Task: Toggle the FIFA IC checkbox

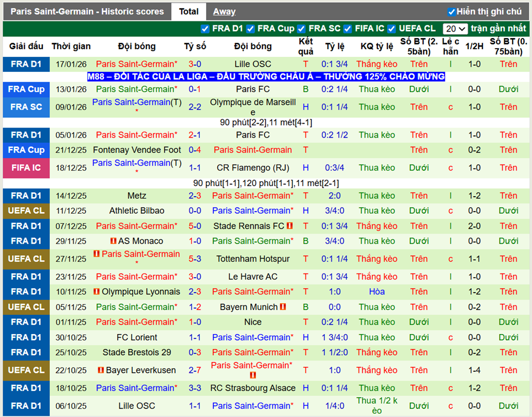Action: [x=347, y=29]
